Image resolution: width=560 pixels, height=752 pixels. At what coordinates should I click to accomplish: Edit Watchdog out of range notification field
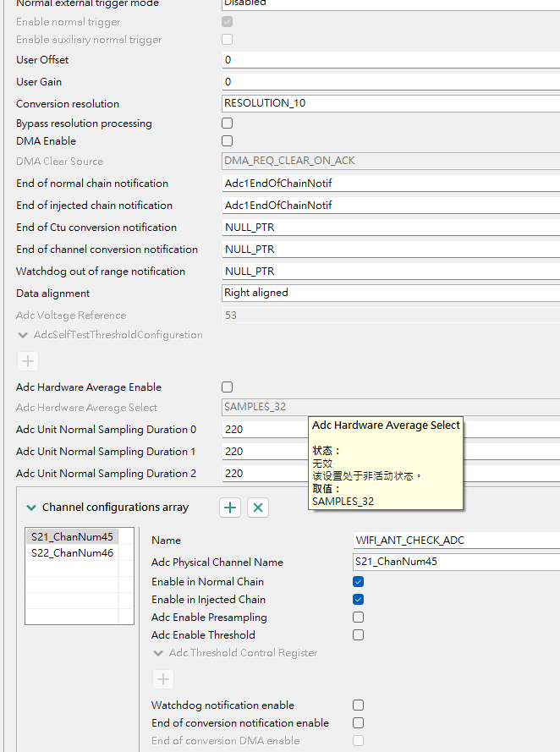tap(391, 272)
